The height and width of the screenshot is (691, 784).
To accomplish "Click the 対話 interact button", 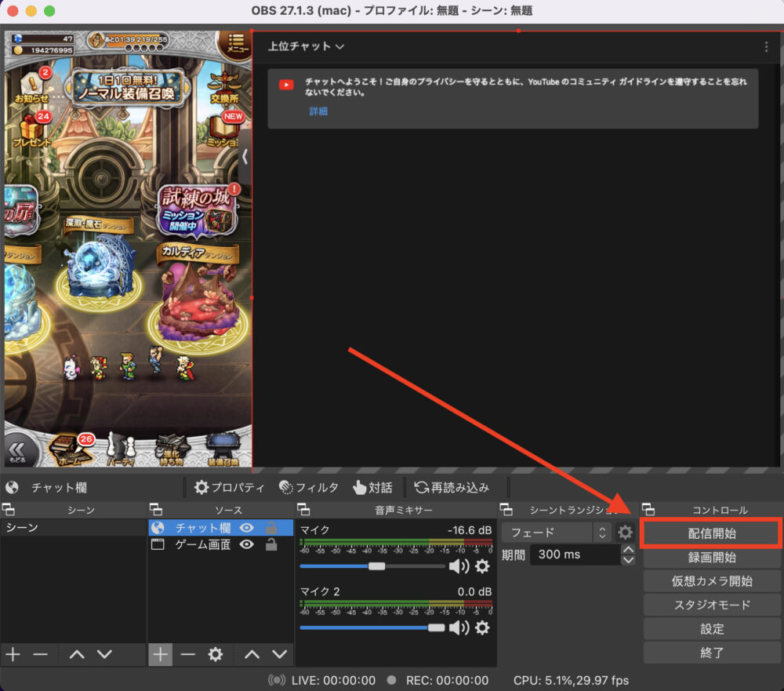I will [x=372, y=487].
